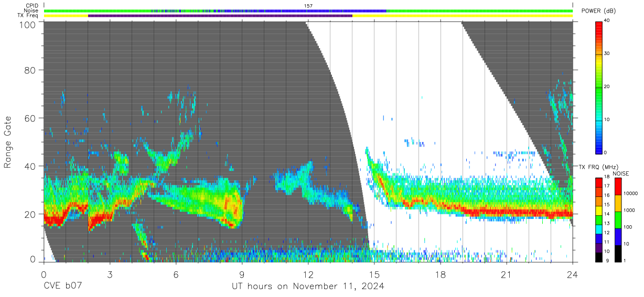Click the Range Gate axis label
The width and height of the screenshot is (644, 297).
[x=8, y=142]
